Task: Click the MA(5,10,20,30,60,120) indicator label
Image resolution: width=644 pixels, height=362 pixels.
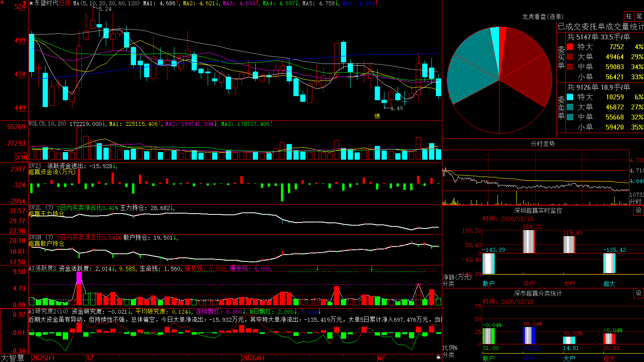Action: (106, 3)
